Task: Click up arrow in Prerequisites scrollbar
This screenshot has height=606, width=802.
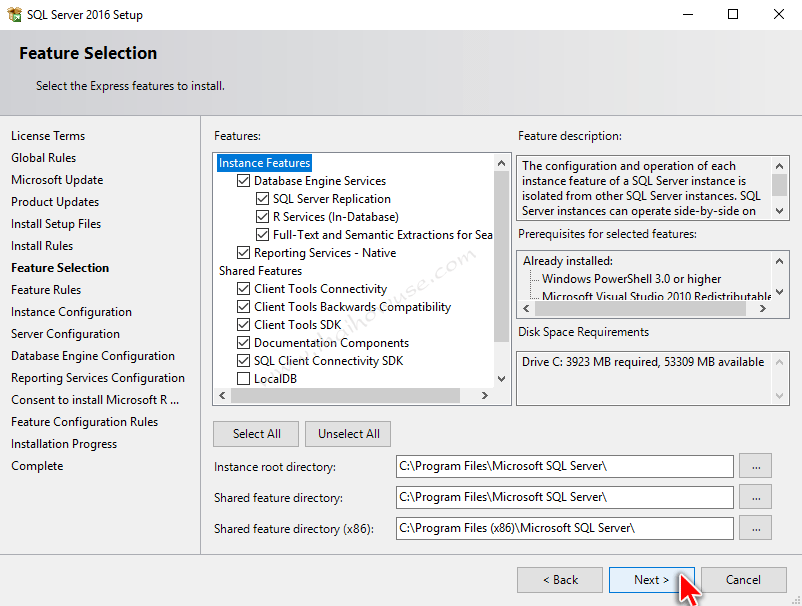Action: [779, 261]
